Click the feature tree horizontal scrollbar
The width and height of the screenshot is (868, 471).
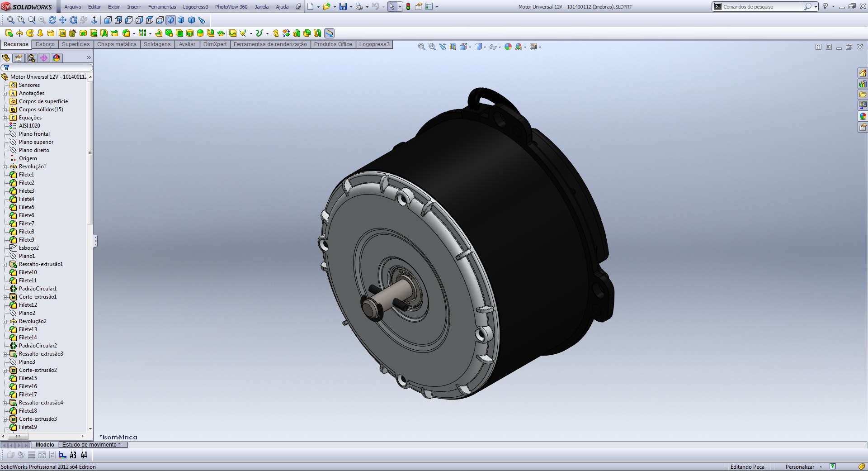coord(44,437)
